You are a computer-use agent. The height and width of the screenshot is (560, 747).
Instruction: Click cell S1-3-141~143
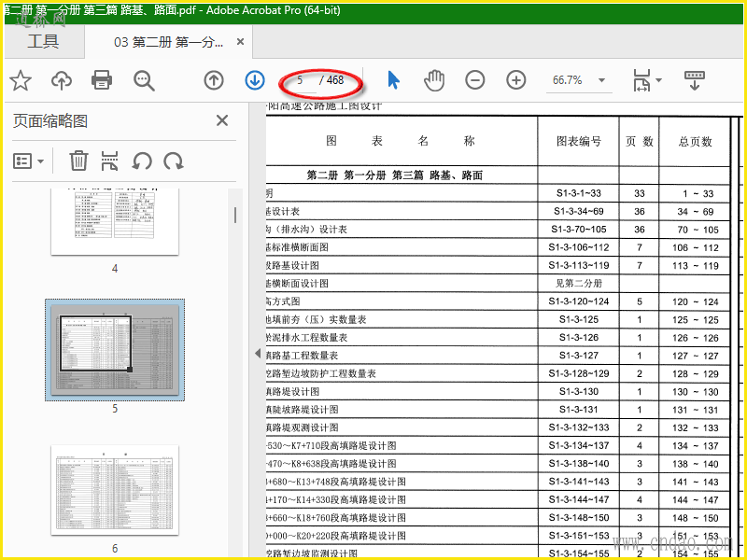(x=579, y=482)
